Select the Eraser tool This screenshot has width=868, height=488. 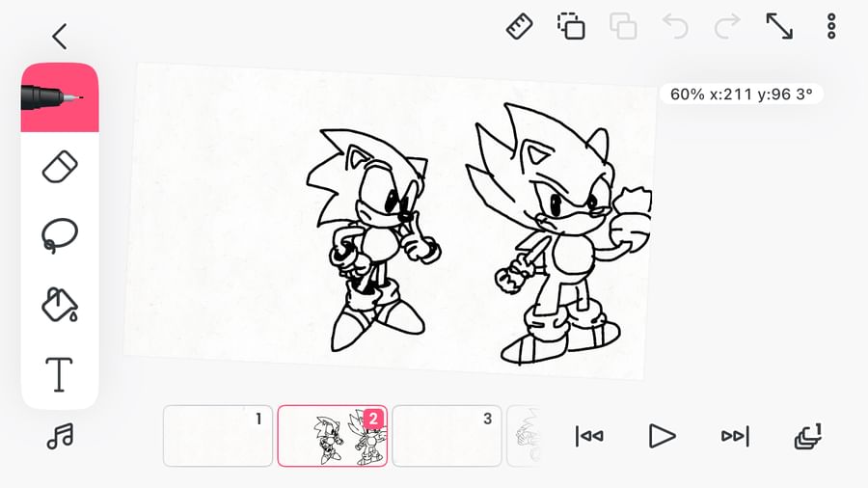coord(60,167)
